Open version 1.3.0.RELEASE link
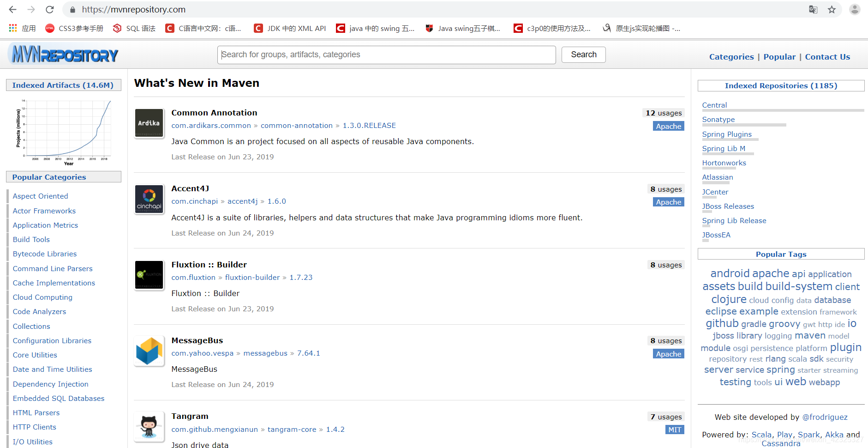 (x=369, y=126)
